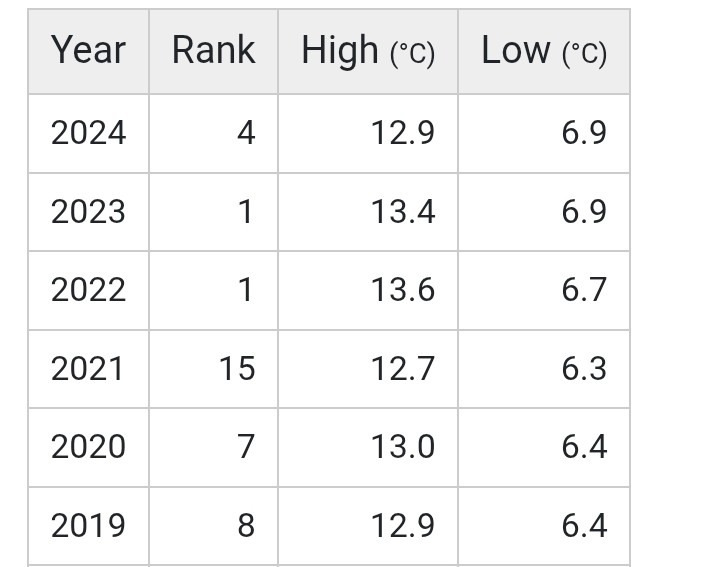Click the high temperature 13.4 cell
714x567 pixels.
coord(403,212)
